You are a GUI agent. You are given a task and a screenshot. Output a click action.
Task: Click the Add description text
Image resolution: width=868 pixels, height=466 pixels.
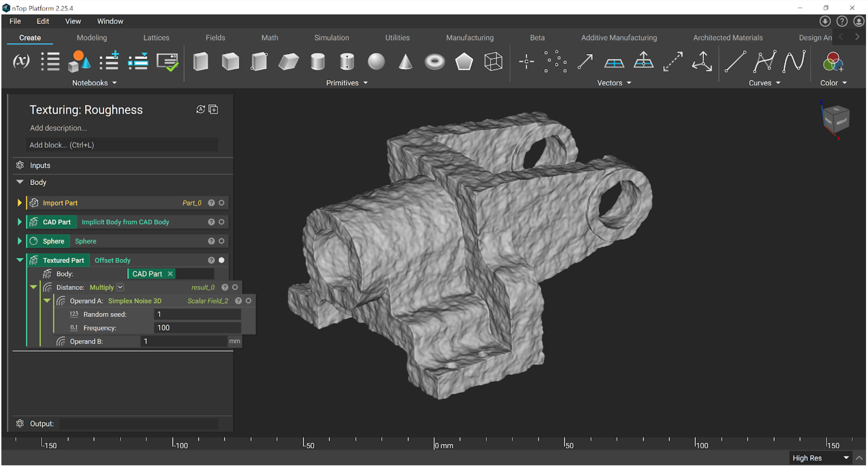click(58, 128)
